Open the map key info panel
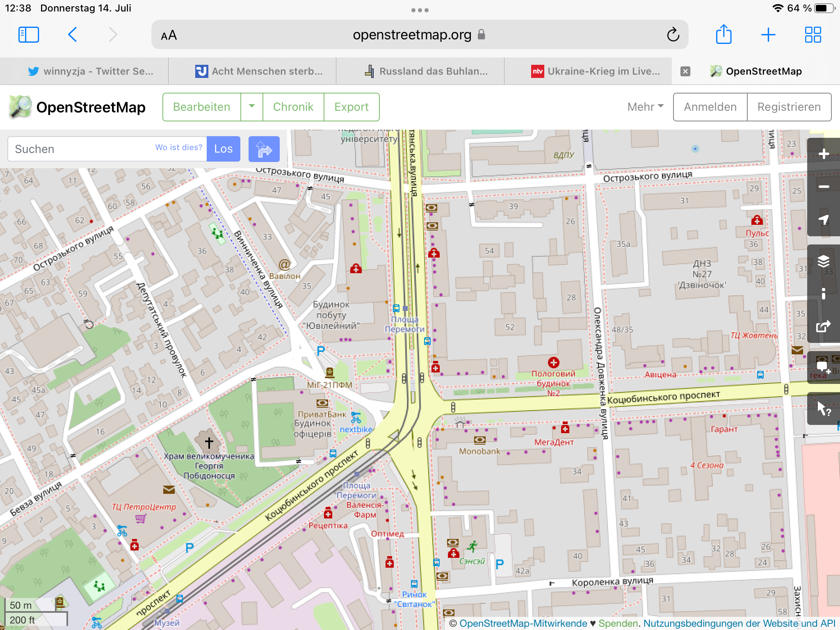 point(824,294)
